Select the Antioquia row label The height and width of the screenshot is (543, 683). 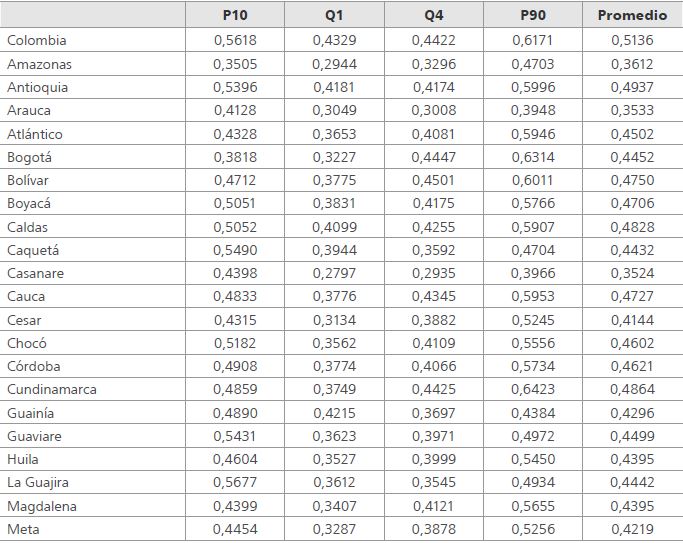pos(37,88)
